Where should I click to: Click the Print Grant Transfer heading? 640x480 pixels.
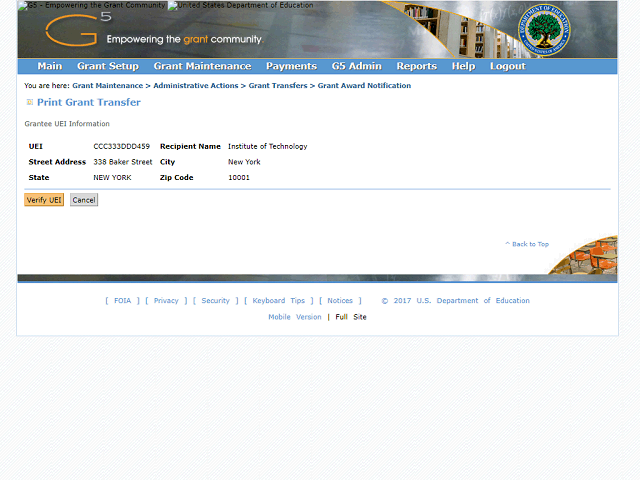(89, 102)
